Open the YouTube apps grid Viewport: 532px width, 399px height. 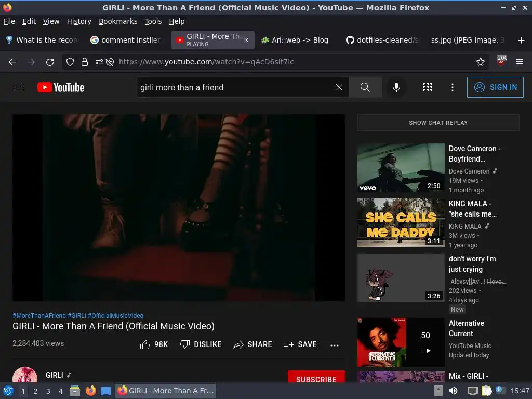[428, 87]
